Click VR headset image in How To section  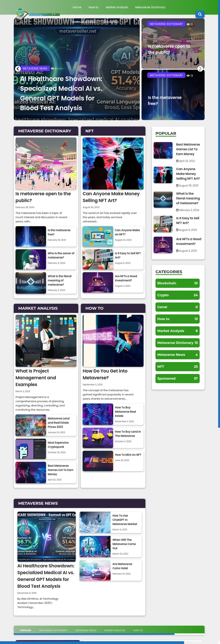click(x=113, y=341)
